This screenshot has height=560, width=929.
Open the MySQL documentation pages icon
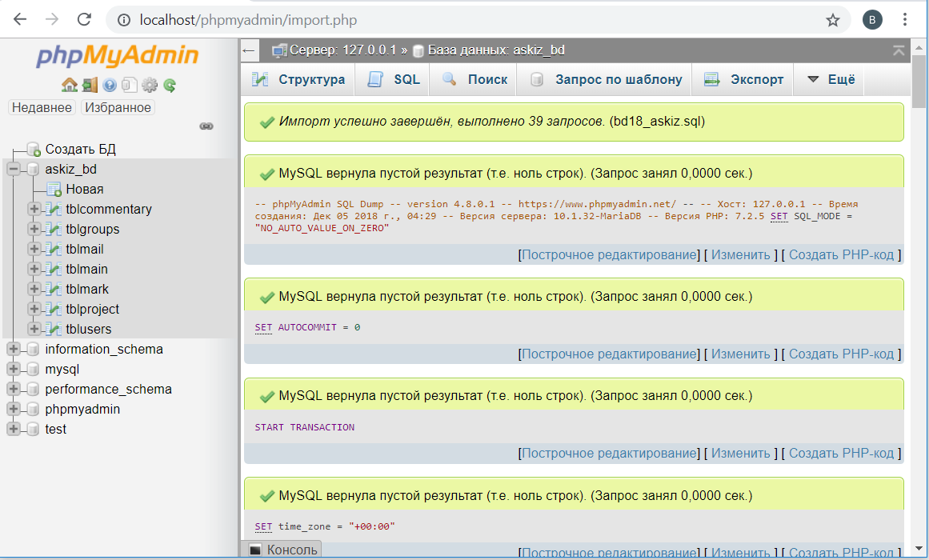pos(129,86)
